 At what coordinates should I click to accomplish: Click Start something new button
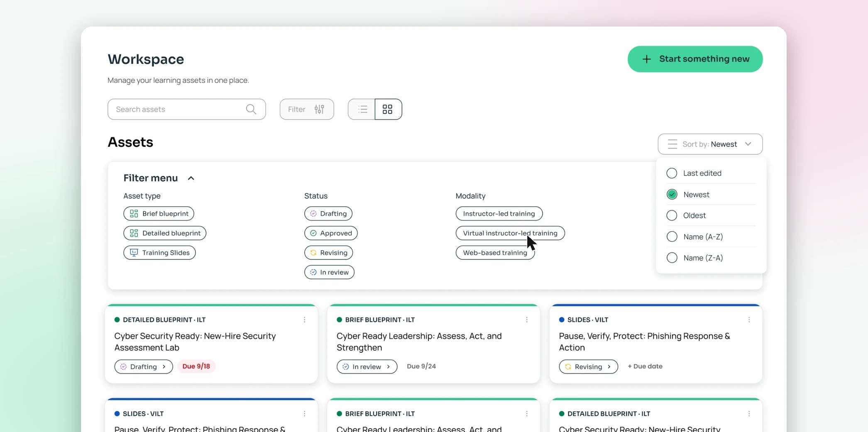695,59
